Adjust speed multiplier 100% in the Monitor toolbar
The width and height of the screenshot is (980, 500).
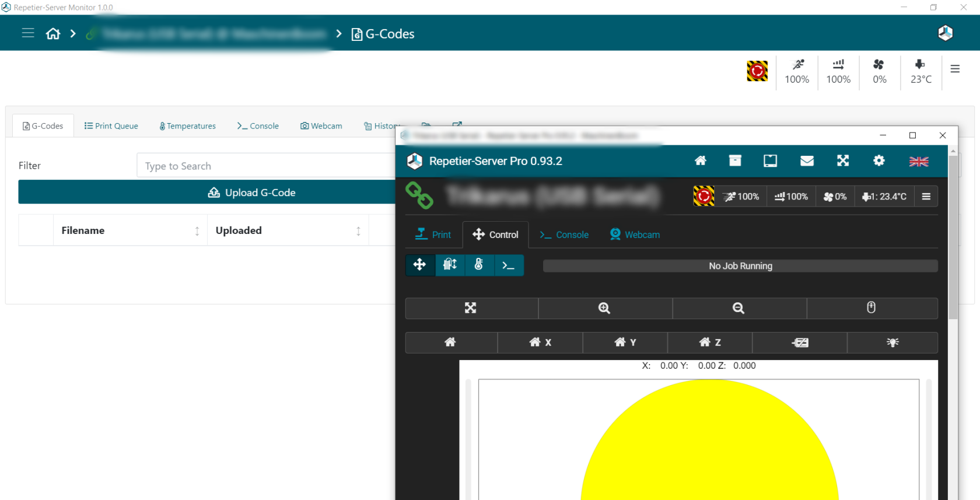(x=797, y=72)
